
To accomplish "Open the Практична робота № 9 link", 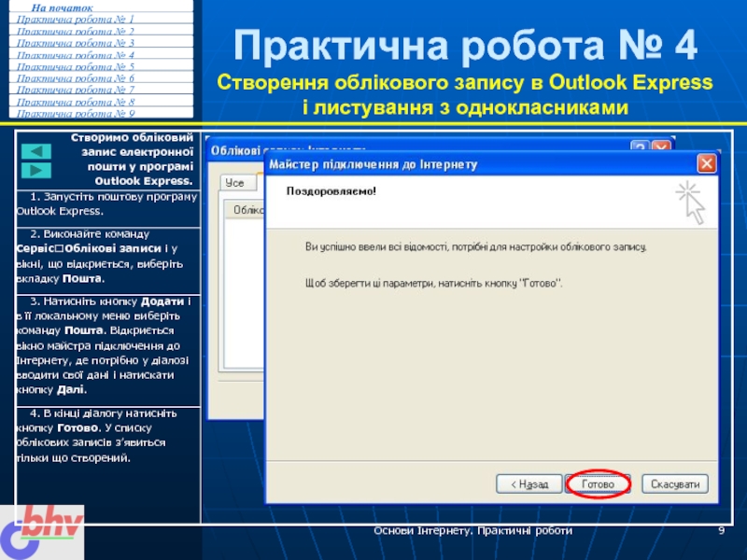I will pyautogui.click(x=76, y=113).
